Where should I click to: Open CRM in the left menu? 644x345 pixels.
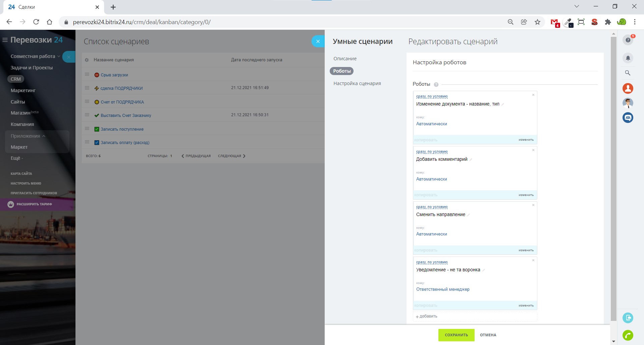(x=16, y=79)
